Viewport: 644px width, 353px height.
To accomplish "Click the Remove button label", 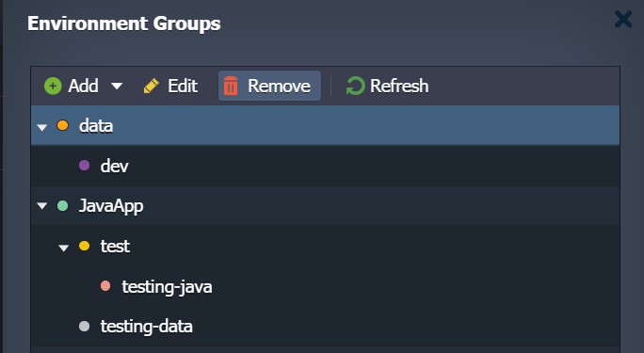I will [x=279, y=87].
